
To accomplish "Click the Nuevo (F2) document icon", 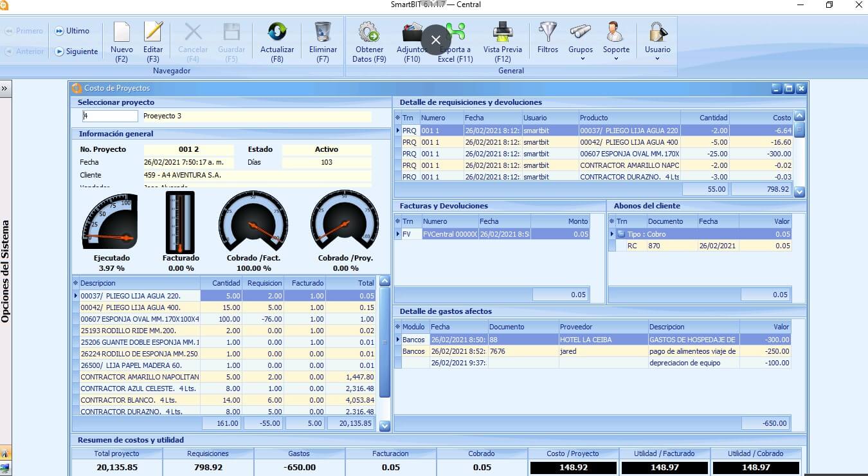I will click(122, 32).
